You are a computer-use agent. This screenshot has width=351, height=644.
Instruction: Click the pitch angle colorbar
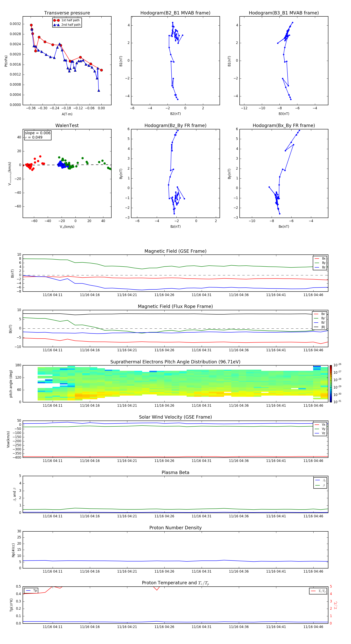[331, 384]
